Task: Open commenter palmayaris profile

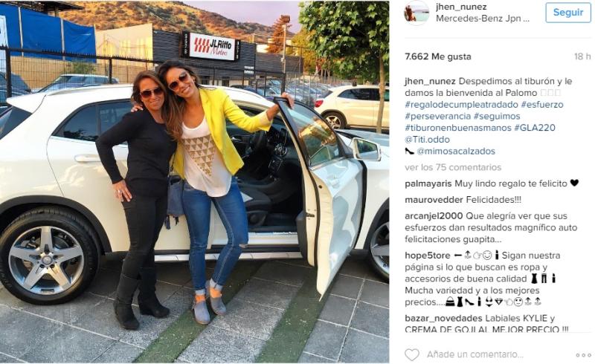Action: pyautogui.click(x=428, y=184)
